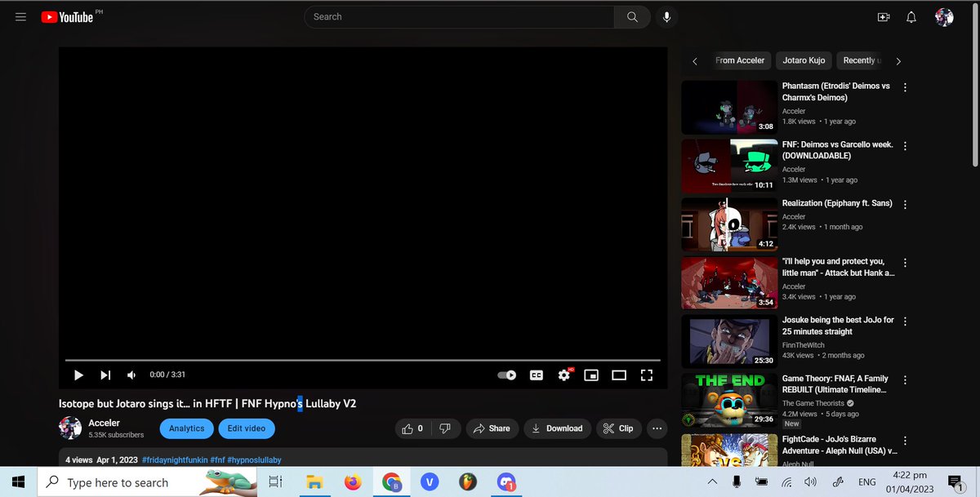Click the Download button
The image size is (980, 497).
557,428
